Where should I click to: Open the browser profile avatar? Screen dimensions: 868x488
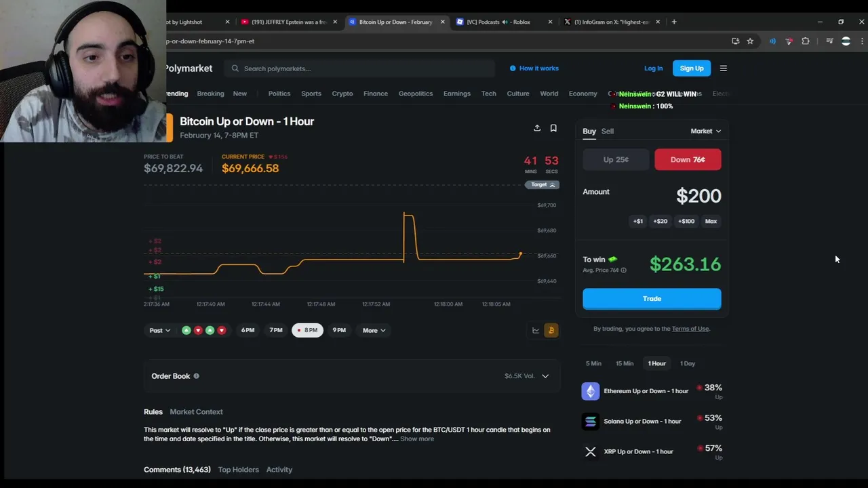click(x=846, y=41)
